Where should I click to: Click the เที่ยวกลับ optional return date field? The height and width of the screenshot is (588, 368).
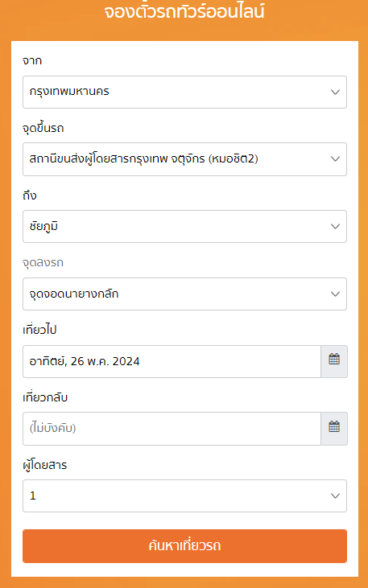(x=172, y=429)
